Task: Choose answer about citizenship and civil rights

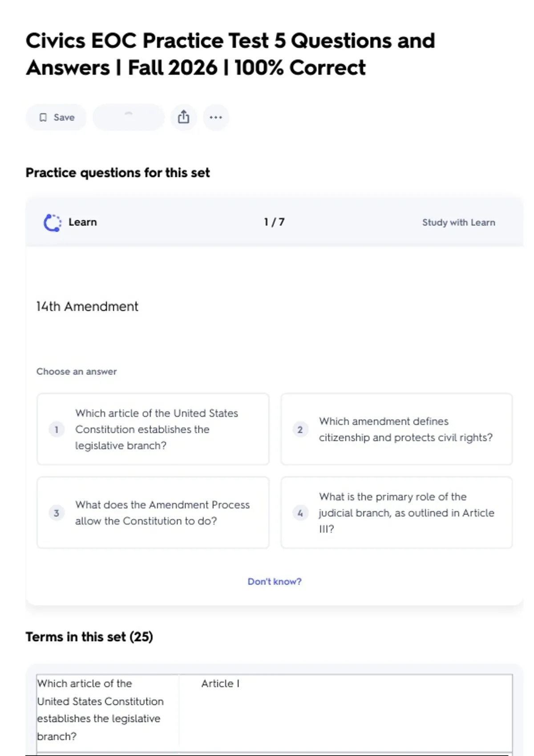Action: (405, 429)
